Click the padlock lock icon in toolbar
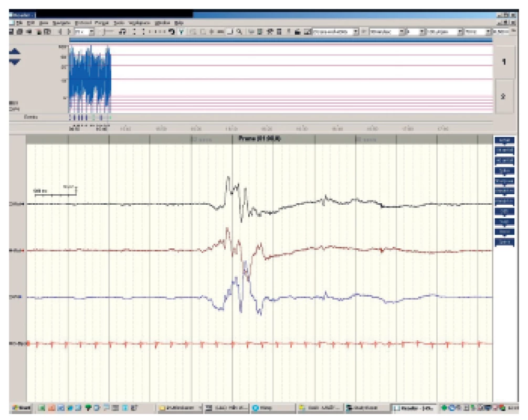This screenshot has height=420, width=528. pos(298,31)
